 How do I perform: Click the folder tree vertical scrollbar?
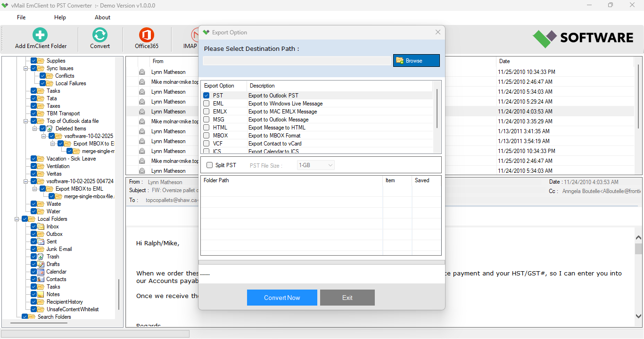tap(119, 294)
